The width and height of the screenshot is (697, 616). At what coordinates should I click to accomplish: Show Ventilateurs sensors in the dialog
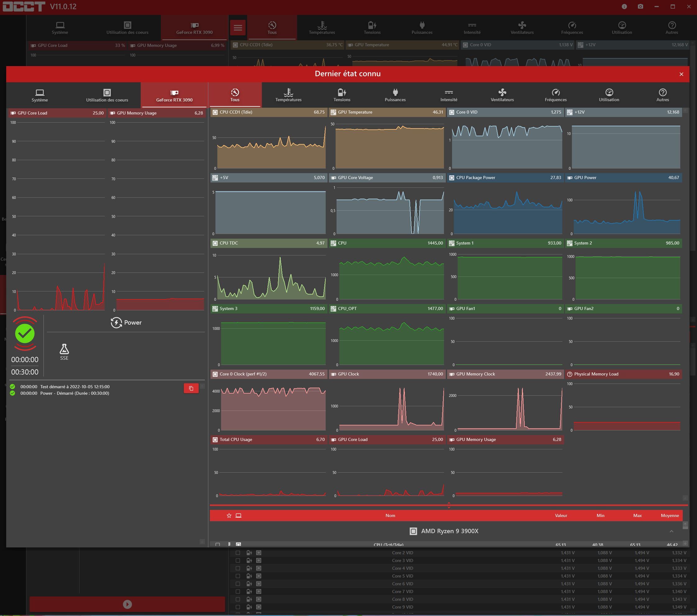pyautogui.click(x=502, y=95)
